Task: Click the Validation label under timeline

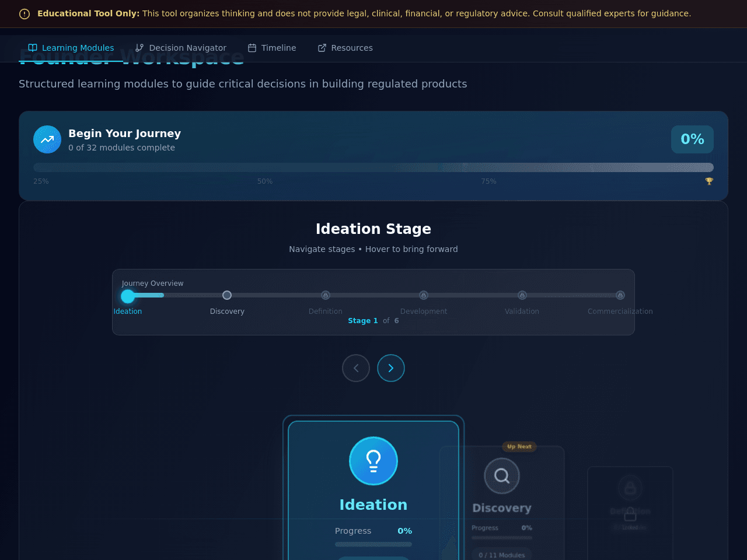Action: [x=522, y=311]
